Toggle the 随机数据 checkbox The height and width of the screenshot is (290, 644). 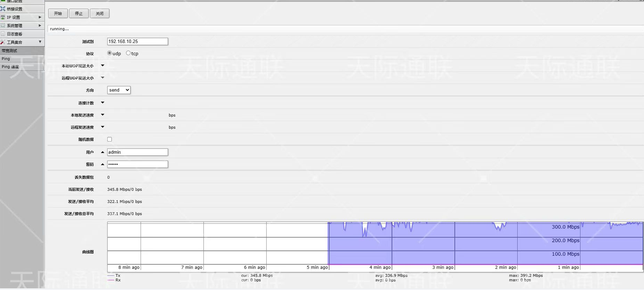pos(110,139)
